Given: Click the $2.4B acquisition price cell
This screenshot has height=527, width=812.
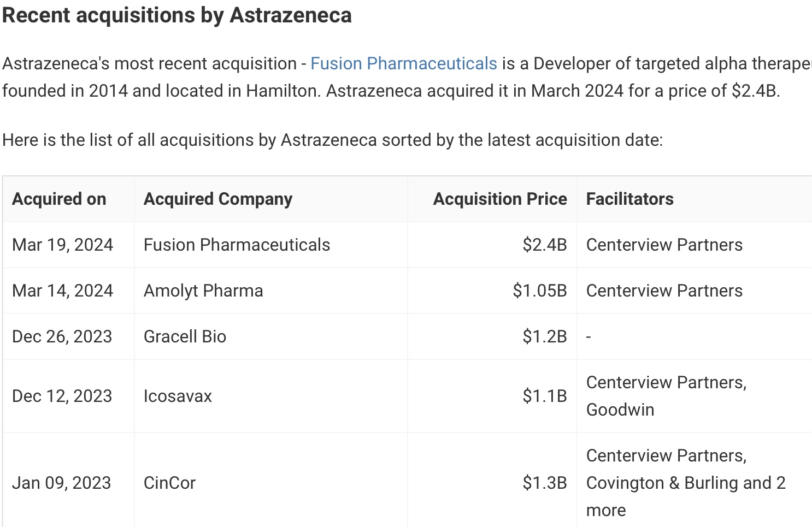Looking at the screenshot, I should (x=544, y=245).
